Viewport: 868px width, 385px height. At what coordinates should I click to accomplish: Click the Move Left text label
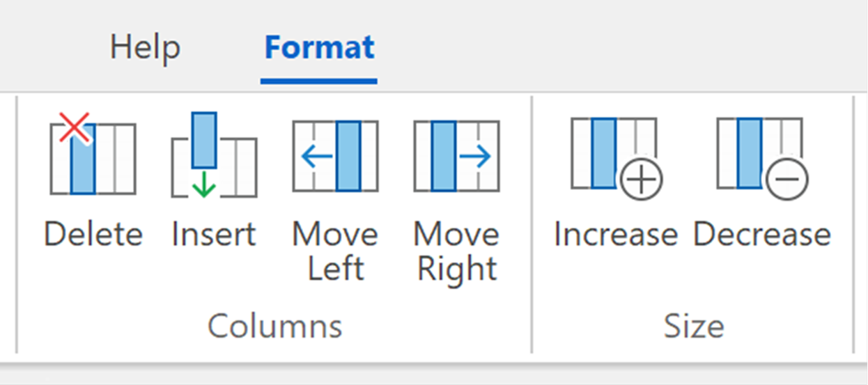coord(335,251)
